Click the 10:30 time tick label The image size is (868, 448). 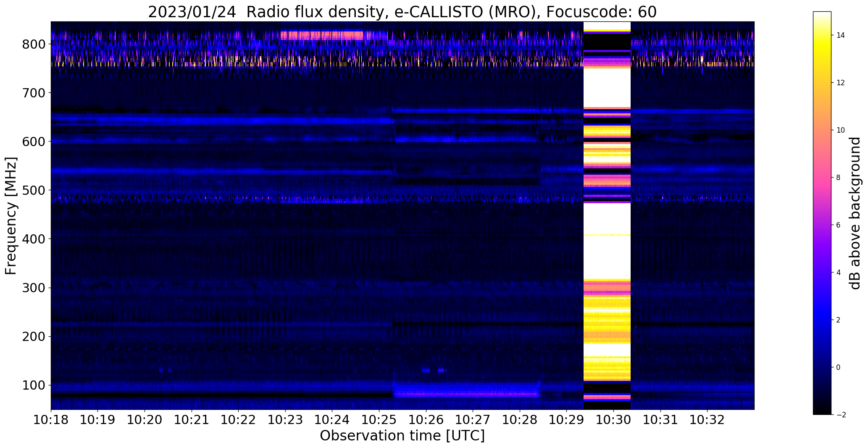[x=613, y=420]
